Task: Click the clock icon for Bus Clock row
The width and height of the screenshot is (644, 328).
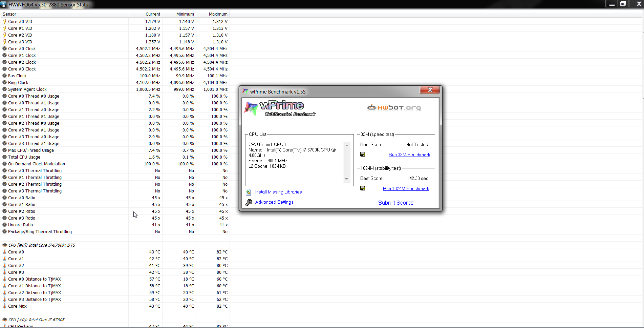Action: (5, 76)
